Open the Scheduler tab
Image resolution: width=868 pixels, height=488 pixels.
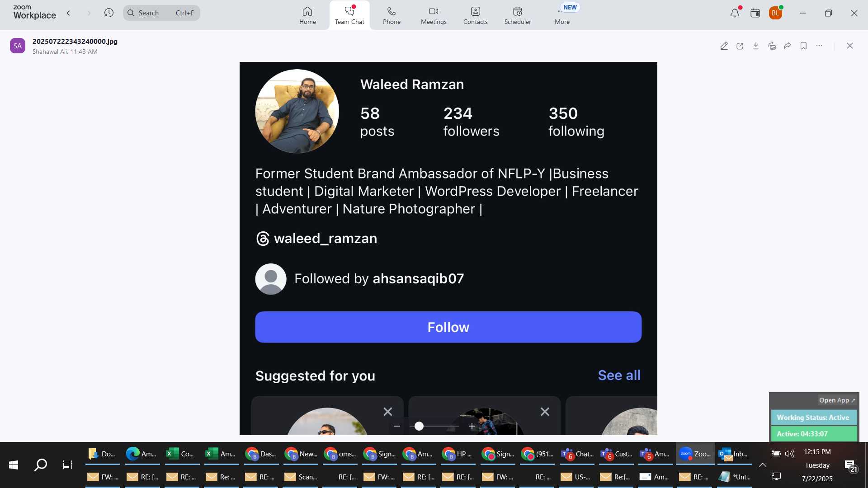[x=518, y=15]
